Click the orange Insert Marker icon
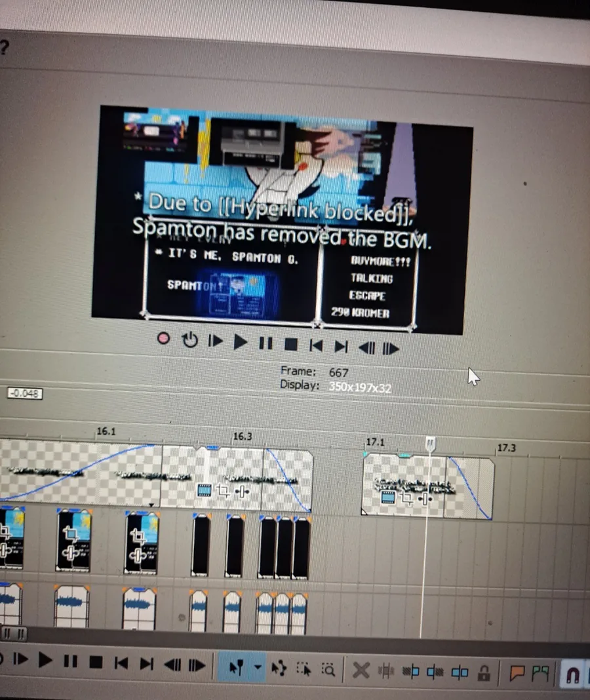Screen dimensions: 590x700 pyautogui.click(x=517, y=672)
